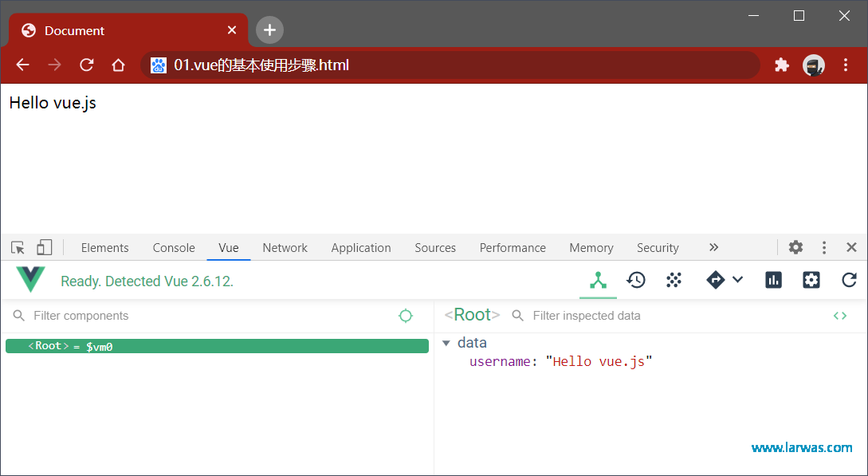Click the username key label
Viewport: 868px width, 476px height.
point(500,361)
